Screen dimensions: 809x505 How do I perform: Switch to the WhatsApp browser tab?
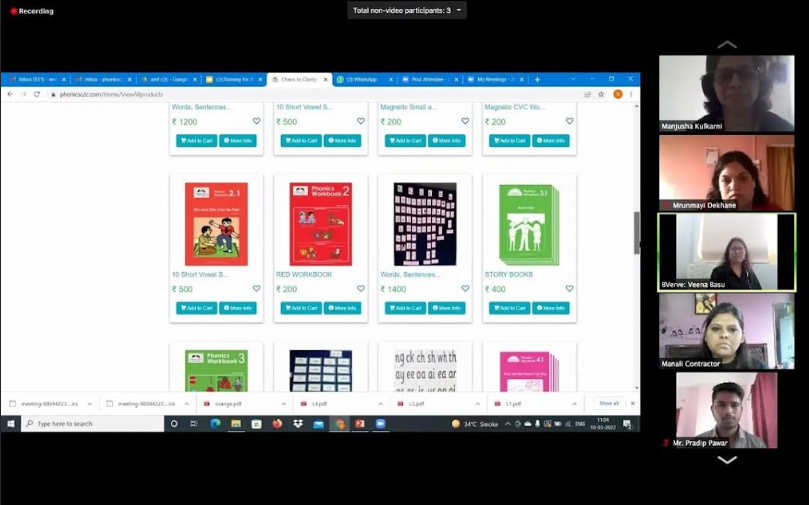pos(362,79)
